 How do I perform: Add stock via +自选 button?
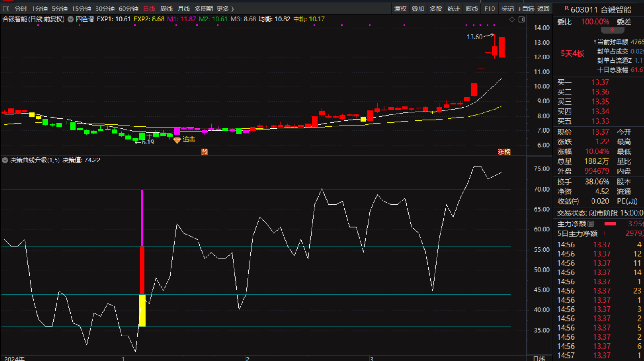pyautogui.click(x=526, y=9)
